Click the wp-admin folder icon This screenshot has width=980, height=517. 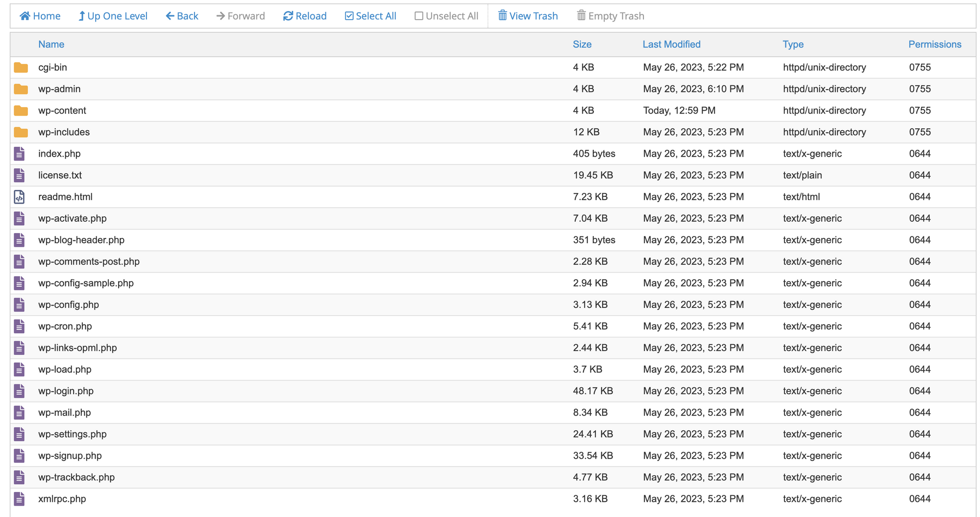click(x=21, y=89)
